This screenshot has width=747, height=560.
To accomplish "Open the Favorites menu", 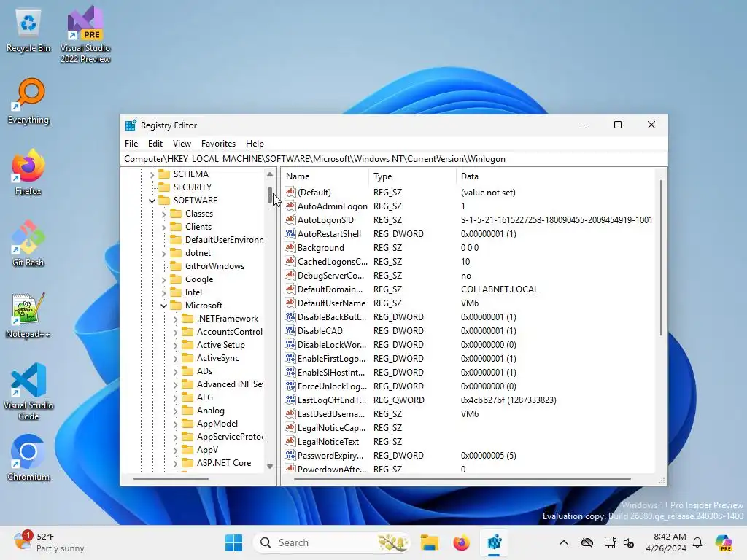I will tap(218, 144).
